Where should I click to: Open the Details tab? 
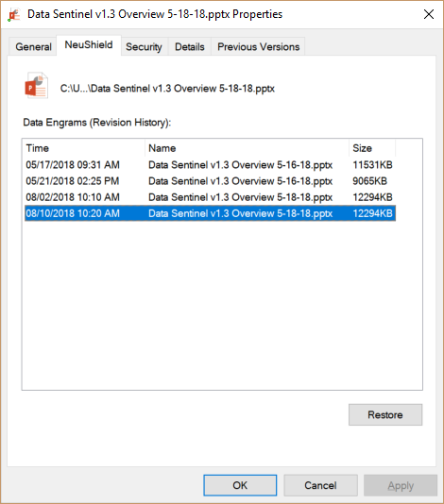click(190, 47)
